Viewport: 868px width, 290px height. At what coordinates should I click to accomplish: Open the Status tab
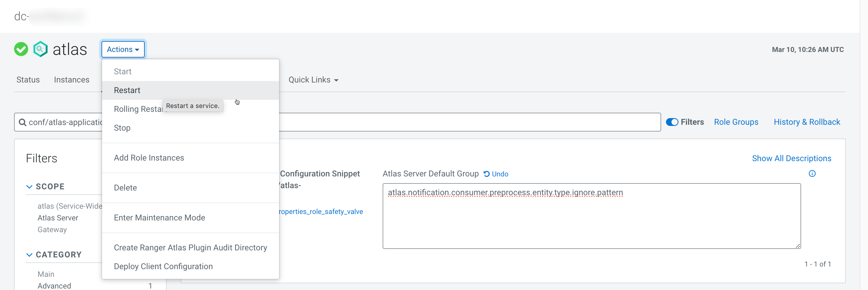[28, 80]
